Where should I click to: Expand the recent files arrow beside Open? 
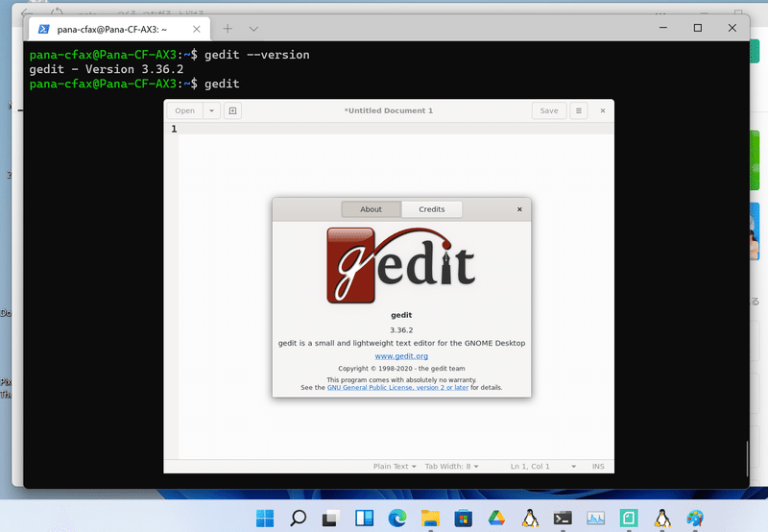[x=211, y=110]
